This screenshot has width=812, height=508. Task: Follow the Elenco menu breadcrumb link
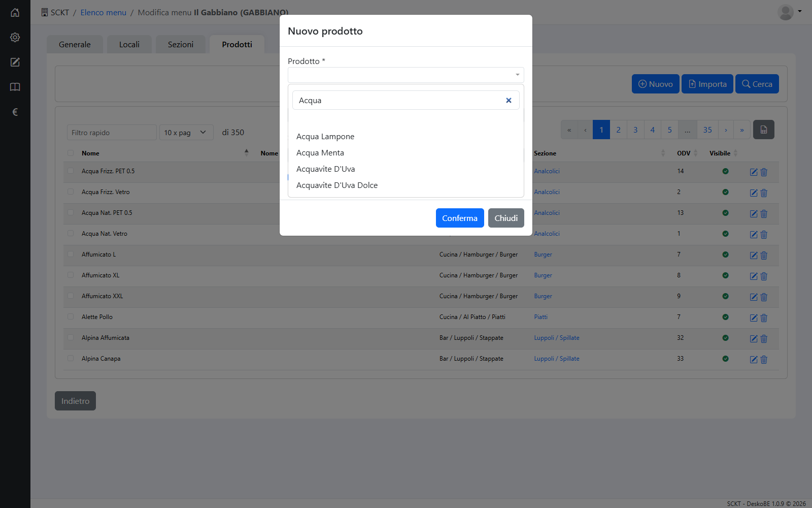(103, 12)
